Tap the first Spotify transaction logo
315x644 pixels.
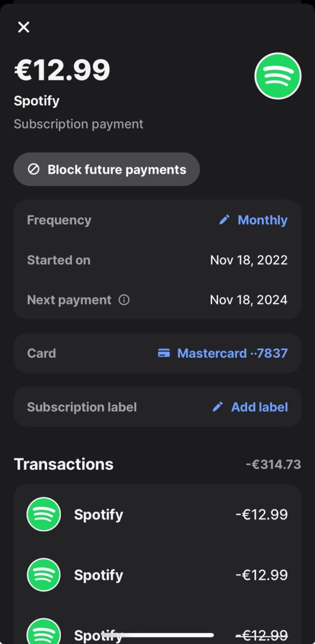[x=43, y=514]
